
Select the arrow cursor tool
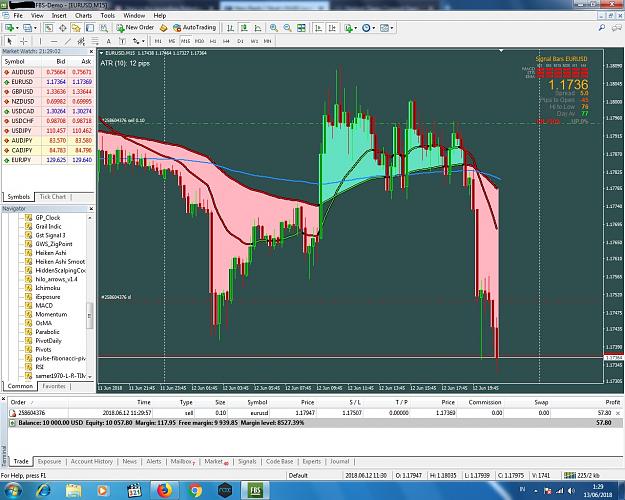coord(10,41)
